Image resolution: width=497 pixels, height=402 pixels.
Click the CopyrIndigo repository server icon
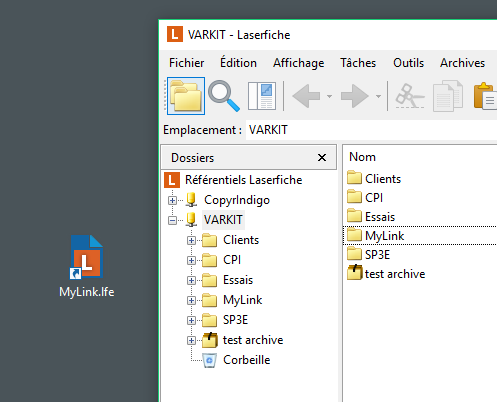(x=191, y=200)
